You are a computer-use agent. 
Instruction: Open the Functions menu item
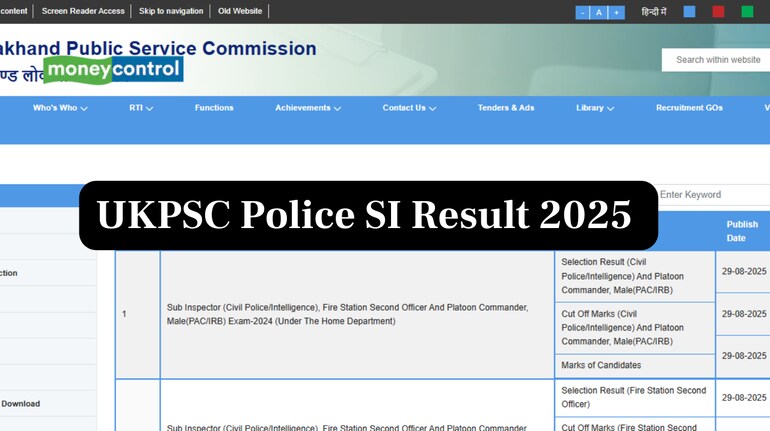click(x=214, y=108)
